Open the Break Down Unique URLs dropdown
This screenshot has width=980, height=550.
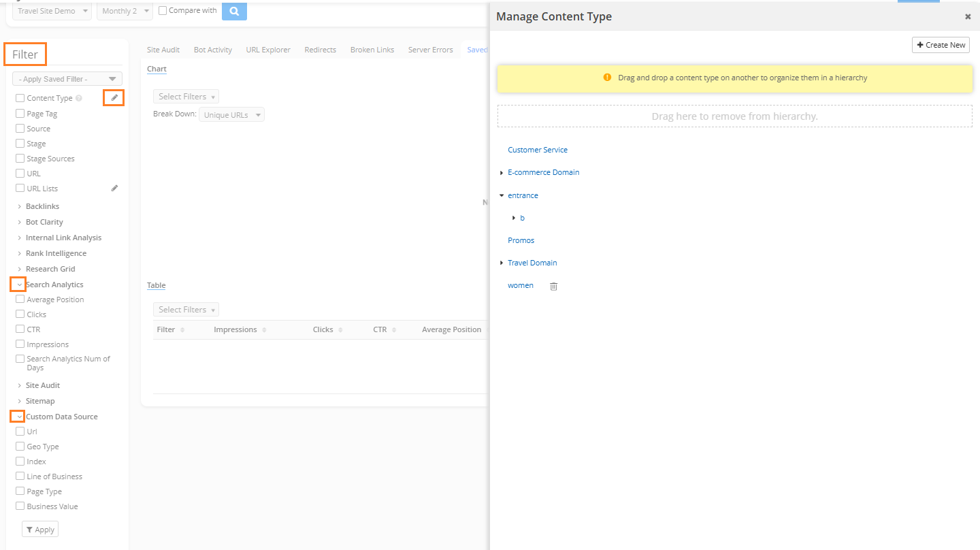232,115
